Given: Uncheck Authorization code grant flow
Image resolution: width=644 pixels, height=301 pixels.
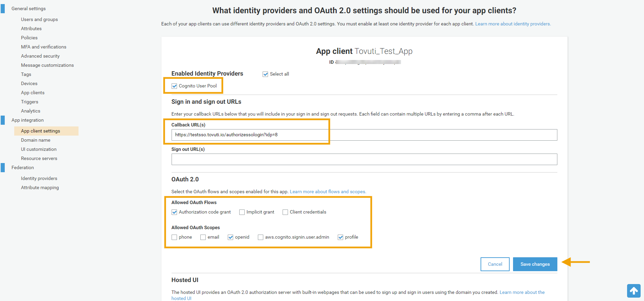Looking at the screenshot, I should pyautogui.click(x=174, y=212).
